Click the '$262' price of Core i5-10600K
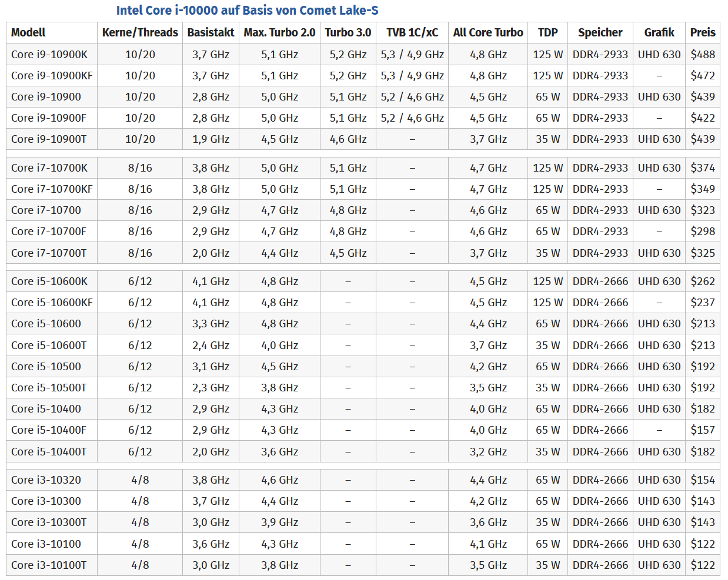 coord(703,281)
